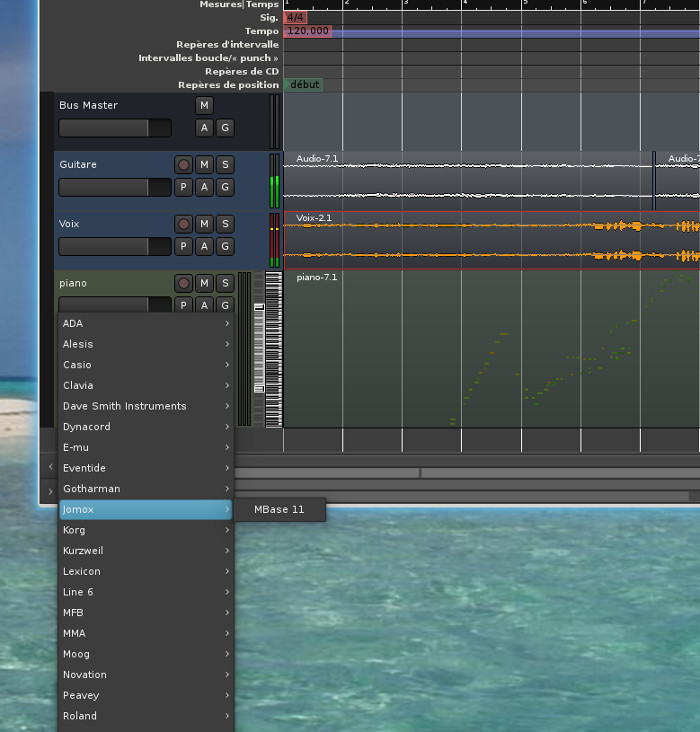Select MBase 11 from Jomox submenu

[278, 510]
